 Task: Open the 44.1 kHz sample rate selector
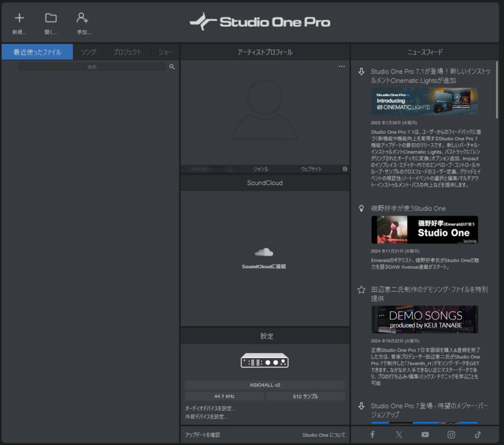click(x=224, y=396)
